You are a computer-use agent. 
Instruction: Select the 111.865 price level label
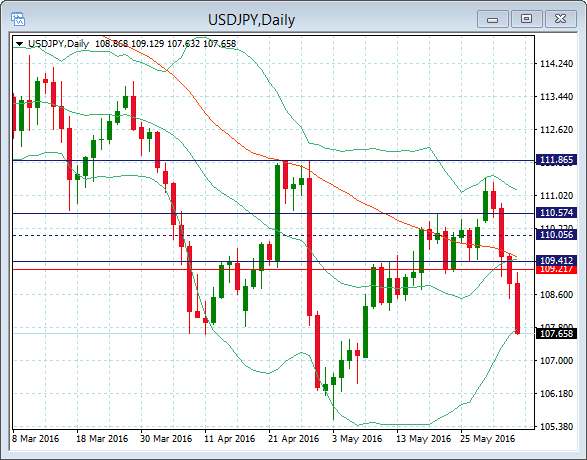coord(556,160)
